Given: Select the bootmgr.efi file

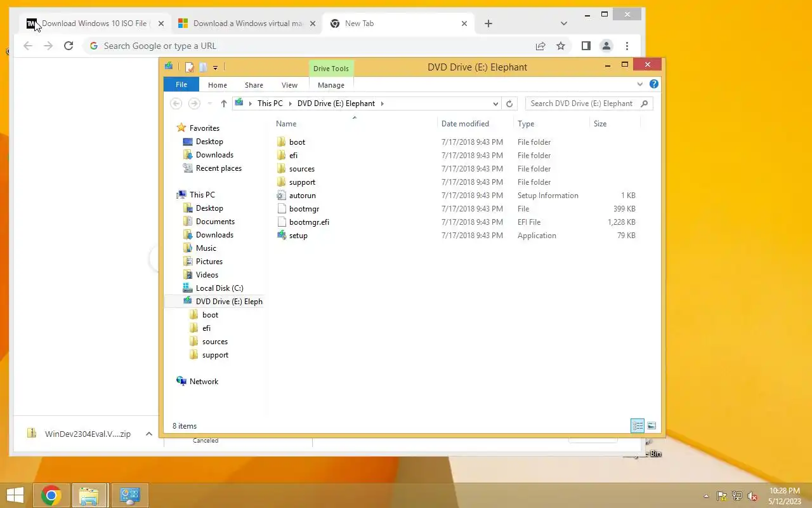Looking at the screenshot, I should (309, 222).
